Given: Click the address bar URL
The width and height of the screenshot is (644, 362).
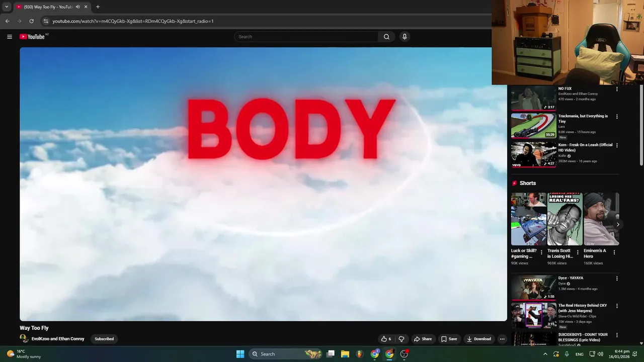Looking at the screenshot, I should [x=133, y=21].
